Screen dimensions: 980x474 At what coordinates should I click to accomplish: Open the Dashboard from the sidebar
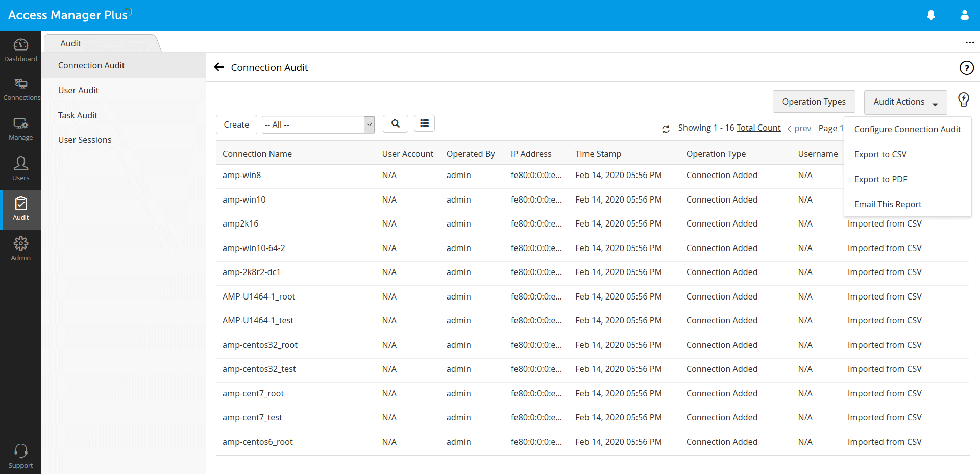(20, 50)
